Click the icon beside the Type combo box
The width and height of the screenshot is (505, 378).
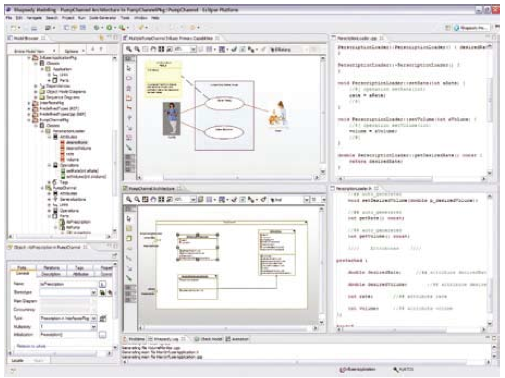(103, 318)
